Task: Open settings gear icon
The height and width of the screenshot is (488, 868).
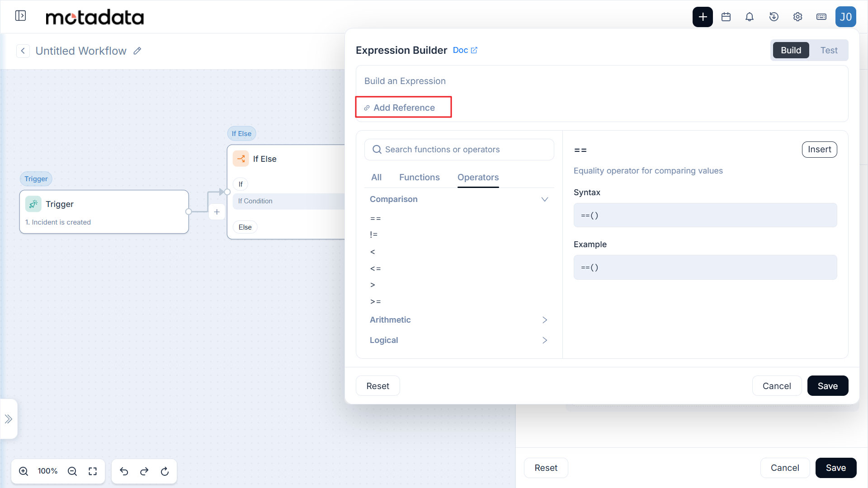Action: click(797, 17)
